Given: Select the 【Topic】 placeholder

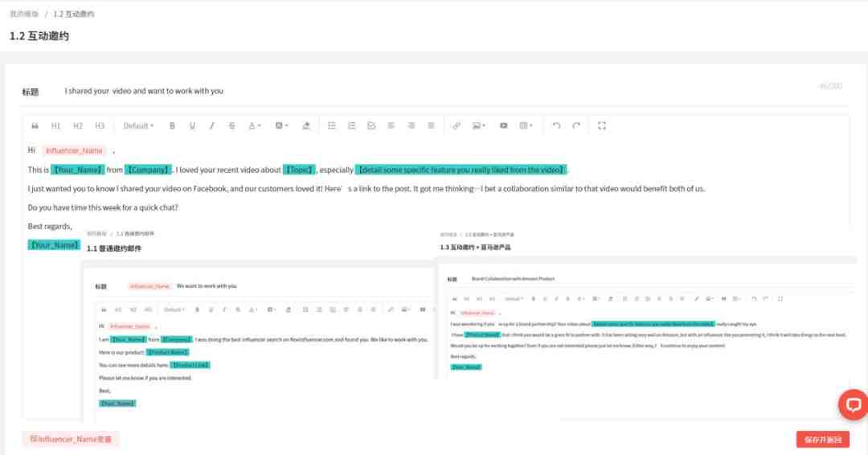Looking at the screenshot, I should click(x=300, y=170).
